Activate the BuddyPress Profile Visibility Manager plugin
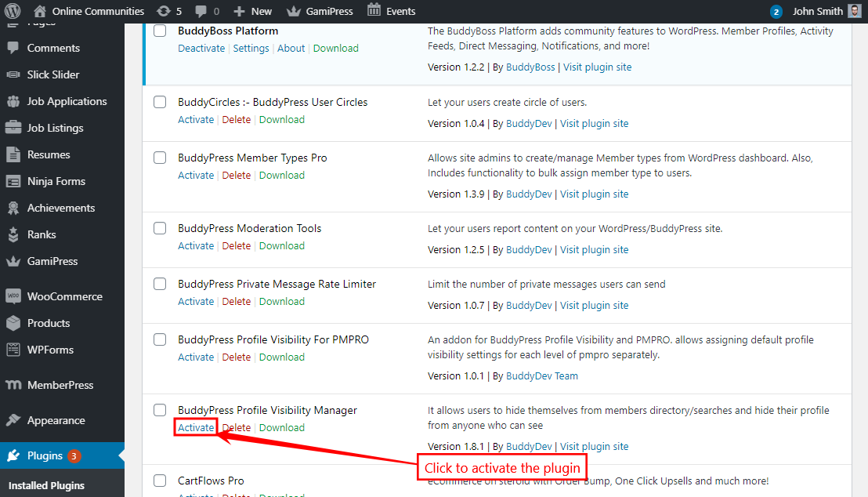The height and width of the screenshot is (497, 868). 195,427
